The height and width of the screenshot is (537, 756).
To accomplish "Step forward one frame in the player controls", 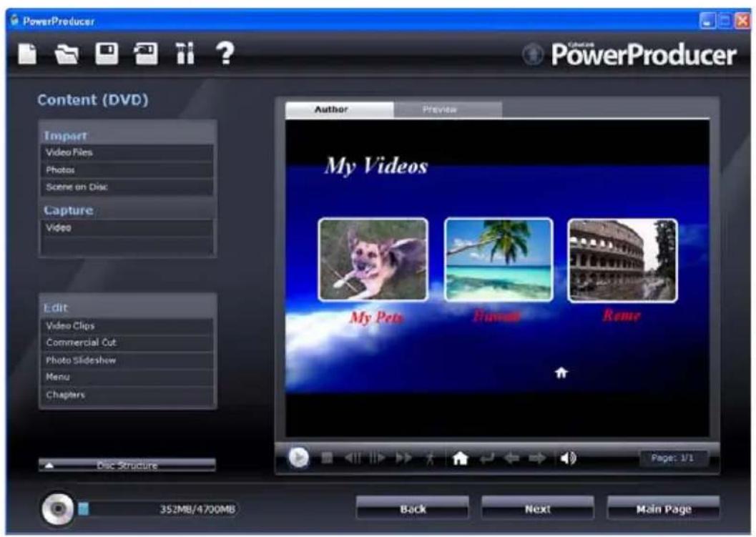I will tap(377, 458).
